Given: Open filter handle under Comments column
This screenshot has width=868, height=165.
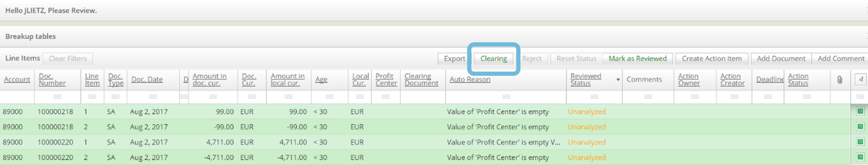Looking at the screenshot, I should pos(648,97).
